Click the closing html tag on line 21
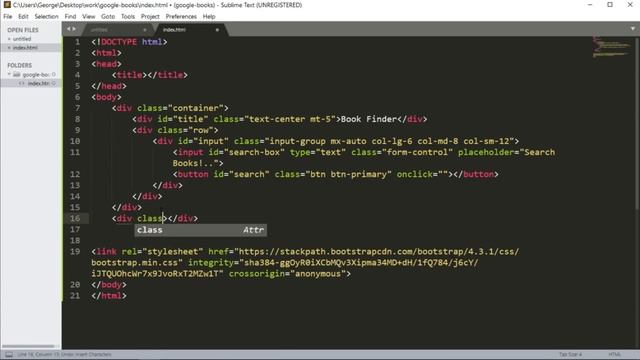The width and height of the screenshot is (640, 360). coord(109,296)
